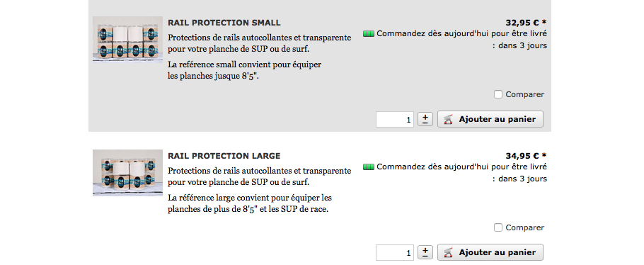
Task: Focus quantity field for Rail Protection Large
Action: click(x=395, y=253)
